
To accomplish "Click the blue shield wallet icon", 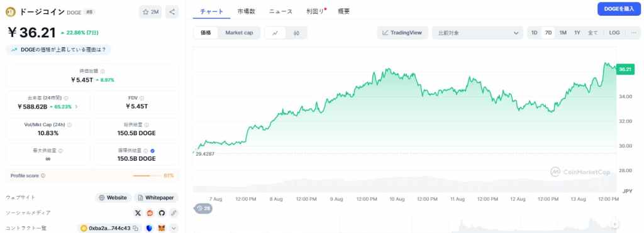I will [150, 228].
